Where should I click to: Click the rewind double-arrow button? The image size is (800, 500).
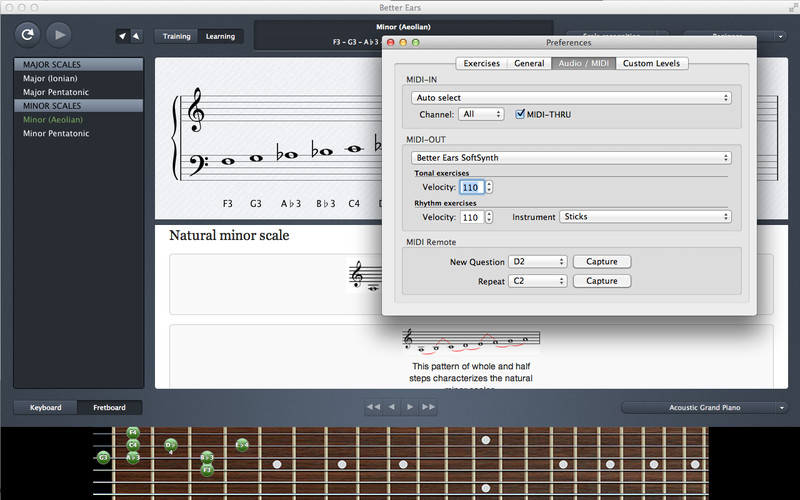pos(373,407)
